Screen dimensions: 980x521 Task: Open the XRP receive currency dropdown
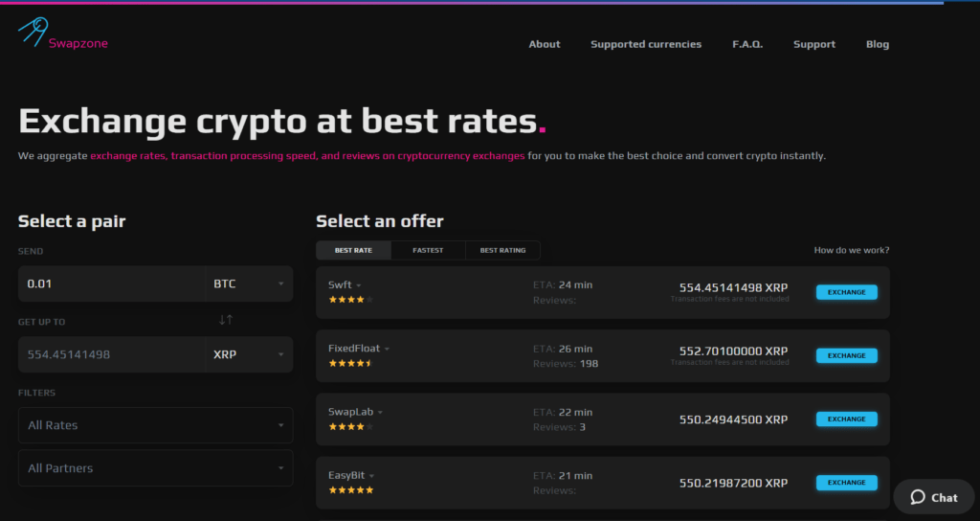click(x=249, y=354)
